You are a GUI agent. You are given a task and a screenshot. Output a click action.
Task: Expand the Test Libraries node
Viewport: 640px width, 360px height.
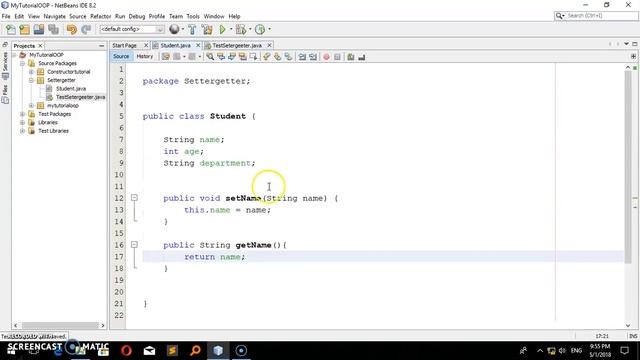(23, 131)
